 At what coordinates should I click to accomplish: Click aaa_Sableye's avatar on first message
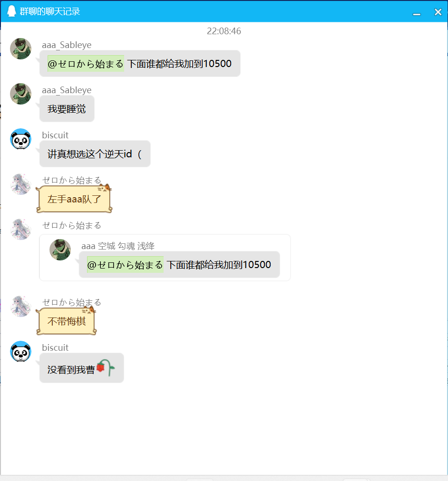(x=20, y=49)
